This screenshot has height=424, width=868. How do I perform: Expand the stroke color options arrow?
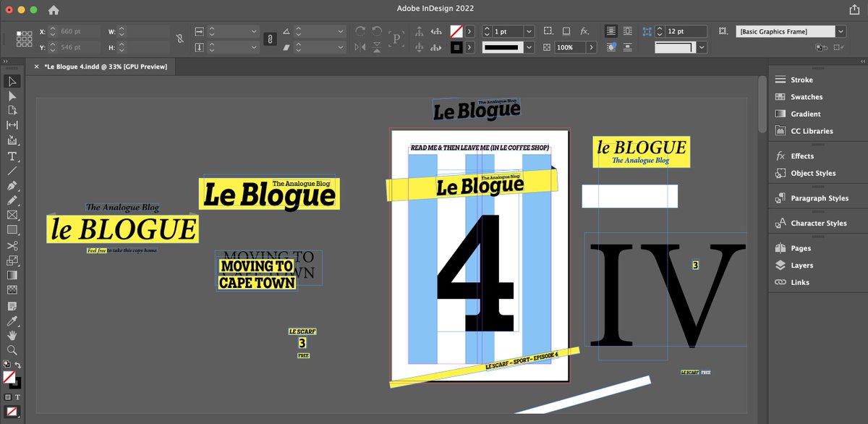point(469,47)
